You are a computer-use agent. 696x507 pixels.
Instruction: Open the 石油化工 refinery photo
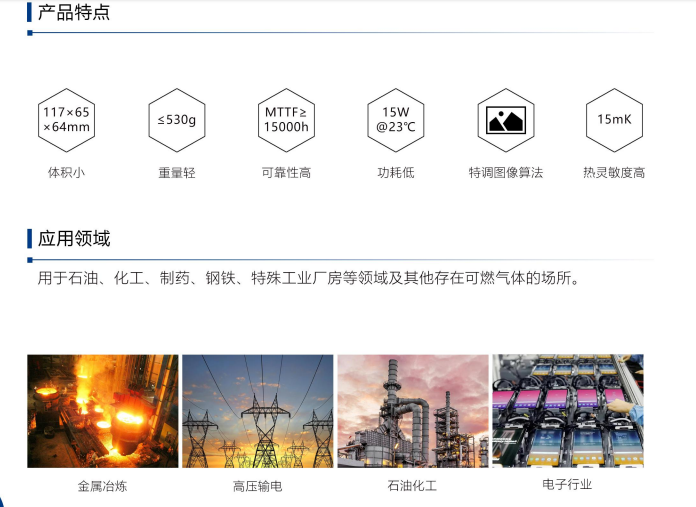[412, 411]
